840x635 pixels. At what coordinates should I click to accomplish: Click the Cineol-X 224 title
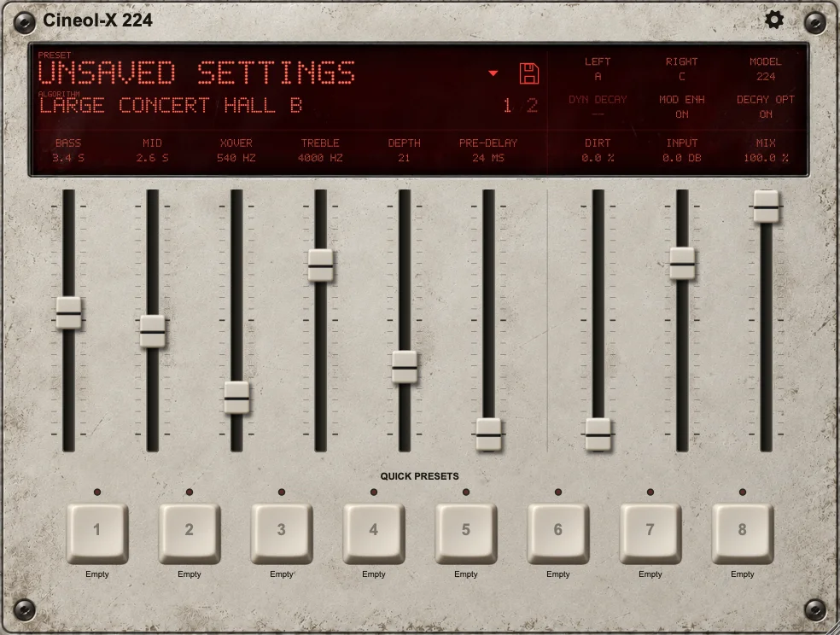point(97,20)
